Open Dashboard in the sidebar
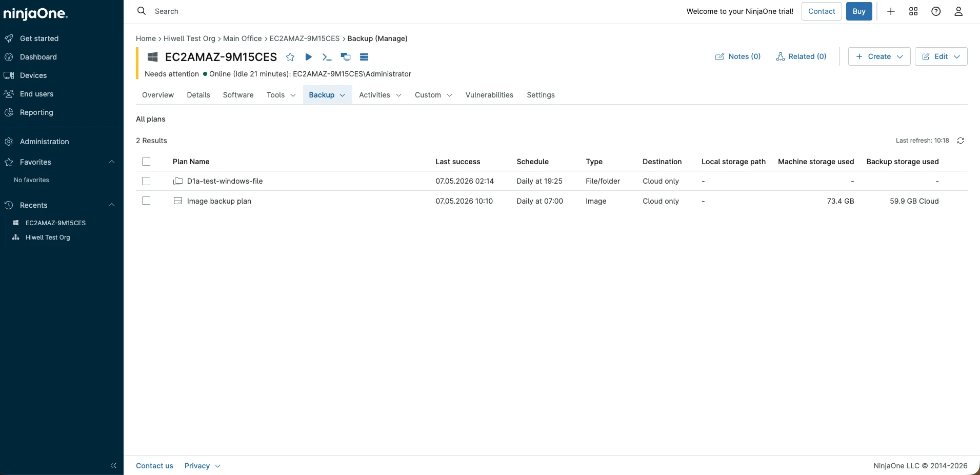This screenshot has height=475, width=980. (38, 57)
